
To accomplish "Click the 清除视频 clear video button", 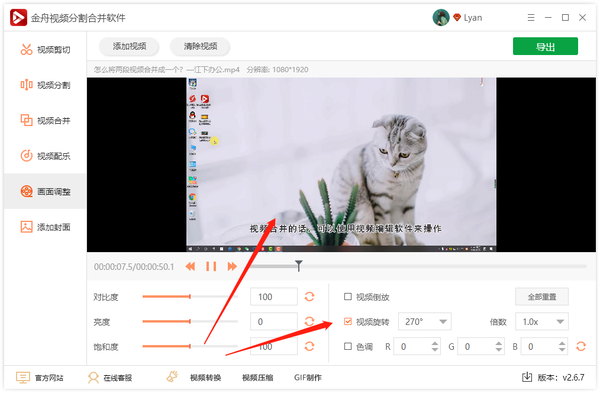I will (200, 46).
